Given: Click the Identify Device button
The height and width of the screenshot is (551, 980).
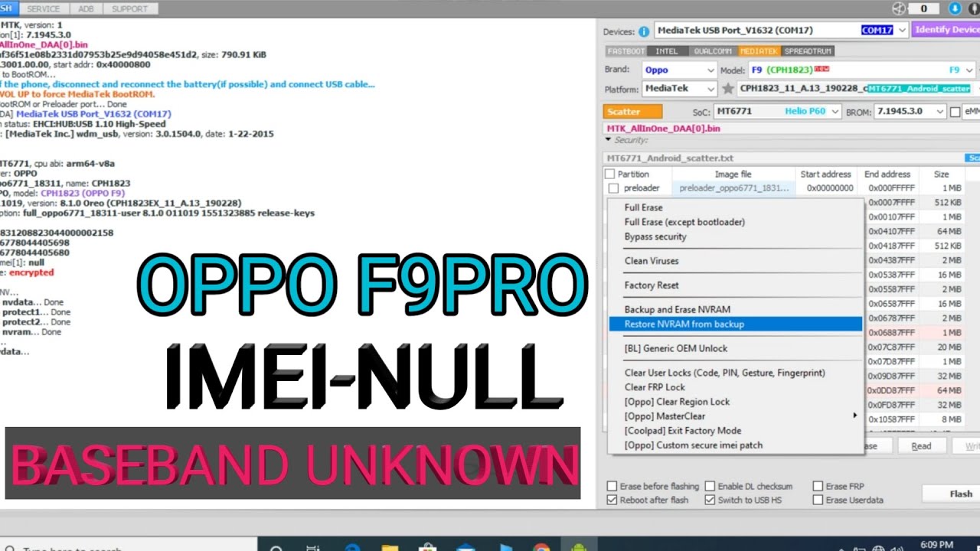Looking at the screenshot, I should [x=946, y=30].
